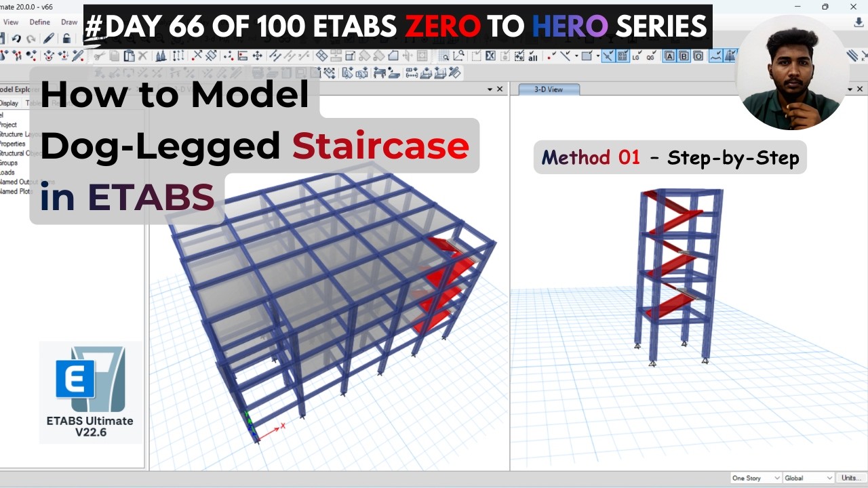Expand the Groups tree node
868x488 pixels.
[x=9, y=163]
